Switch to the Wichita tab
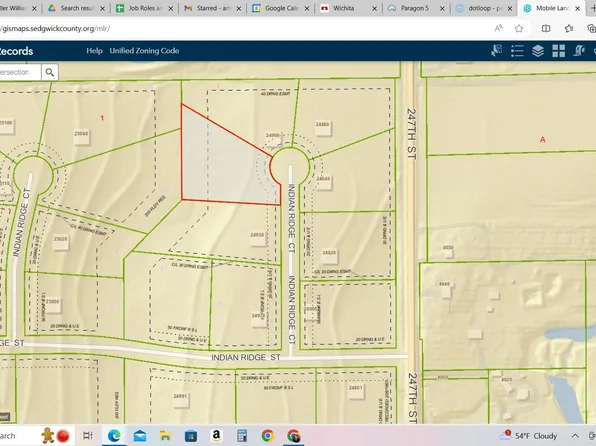The width and height of the screenshot is (596, 446). pos(349,8)
